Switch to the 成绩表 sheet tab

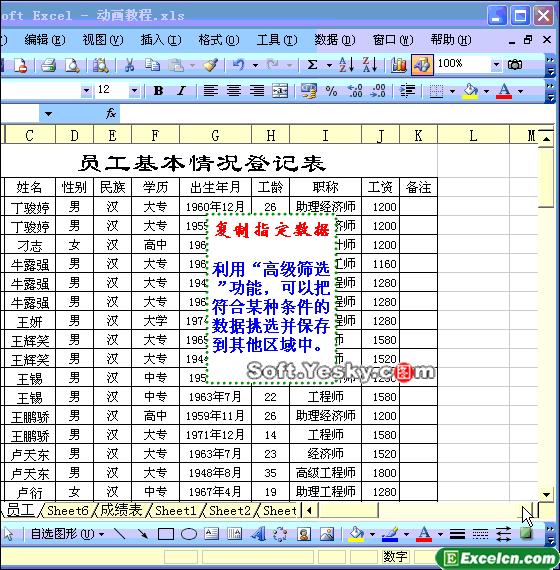pyautogui.click(x=121, y=510)
